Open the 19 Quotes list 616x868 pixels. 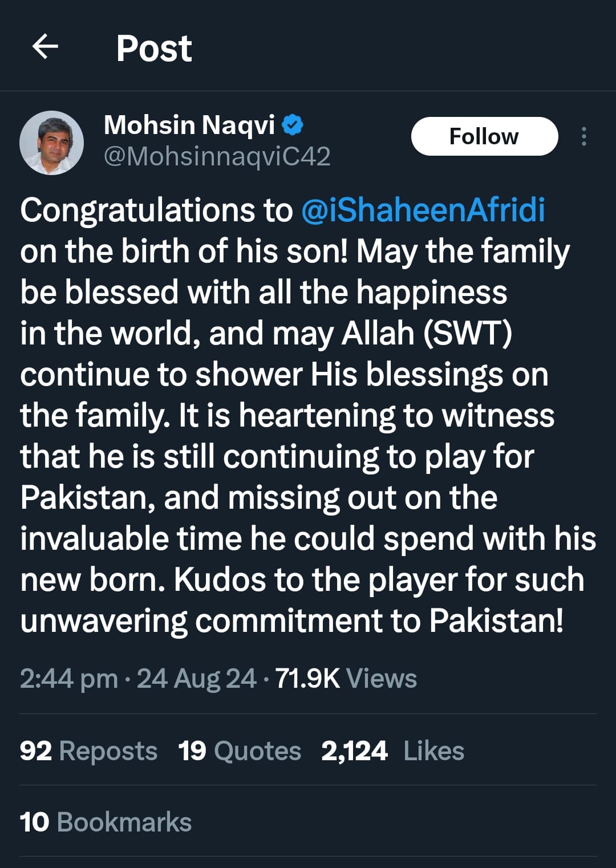pos(240,751)
